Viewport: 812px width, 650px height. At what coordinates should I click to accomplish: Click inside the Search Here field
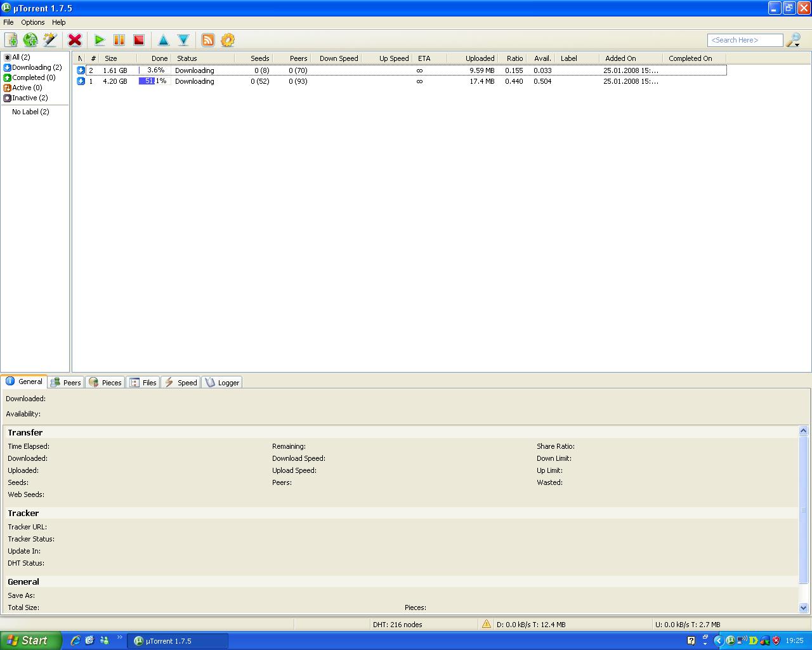pos(745,40)
